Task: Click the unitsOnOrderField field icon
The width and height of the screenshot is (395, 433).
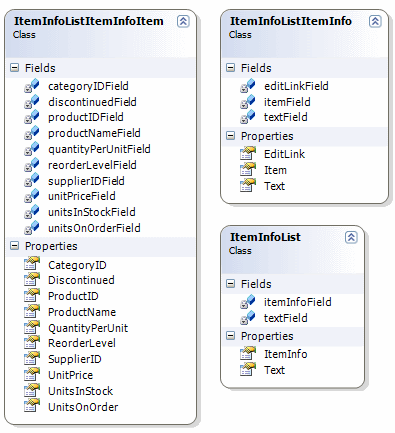Action: 32,228
